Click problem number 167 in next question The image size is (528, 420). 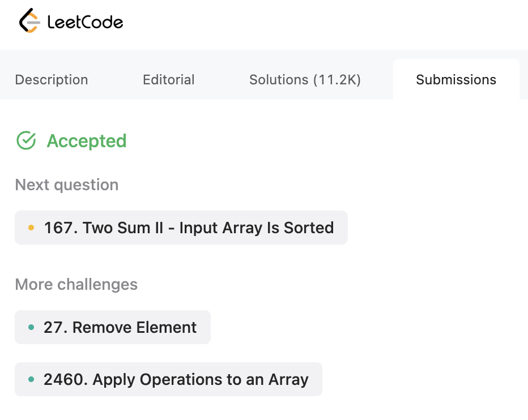(60, 228)
